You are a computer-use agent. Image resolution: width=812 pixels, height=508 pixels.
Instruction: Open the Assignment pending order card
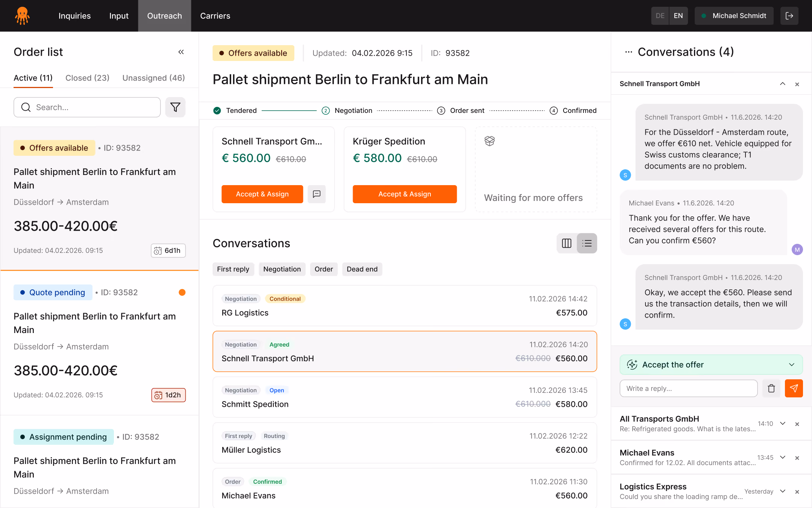(x=99, y=462)
